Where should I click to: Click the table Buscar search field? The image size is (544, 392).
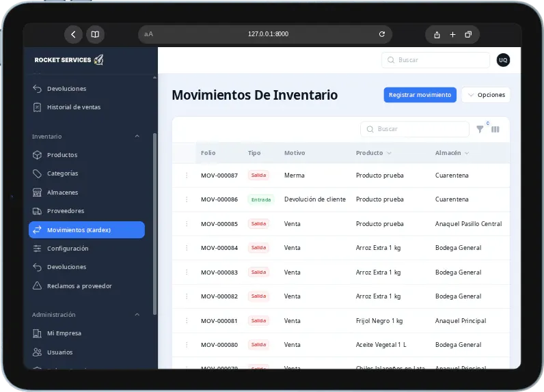pyautogui.click(x=415, y=129)
